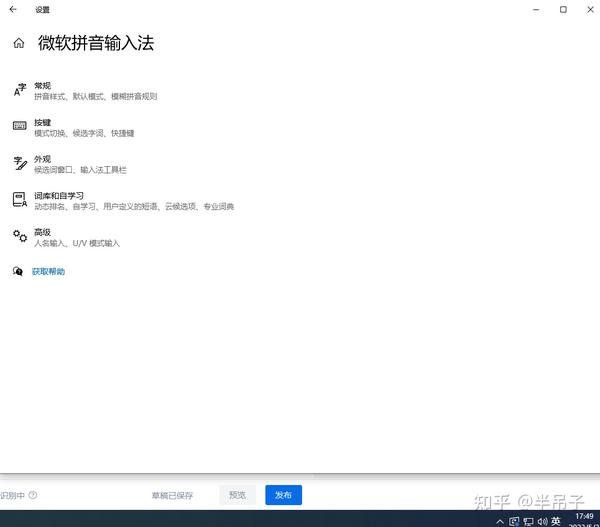Viewport: 600px width, 527px height.
Task: Click the 高级 gears icon
Action: click(x=20, y=236)
